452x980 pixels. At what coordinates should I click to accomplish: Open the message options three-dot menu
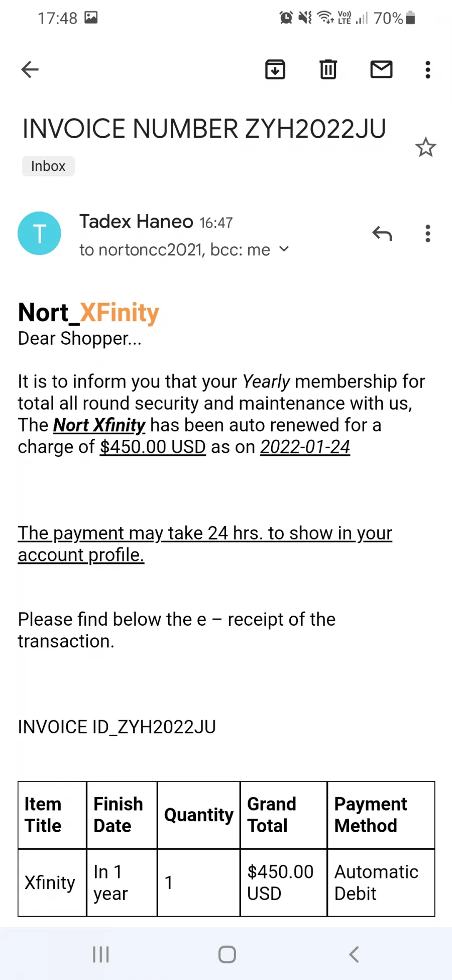coord(428,234)
